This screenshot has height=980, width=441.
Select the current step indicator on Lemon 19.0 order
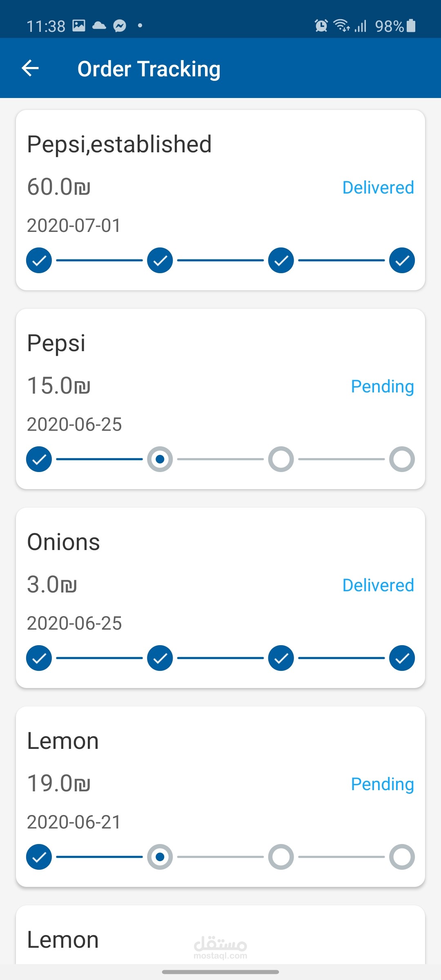pos(160,857)
